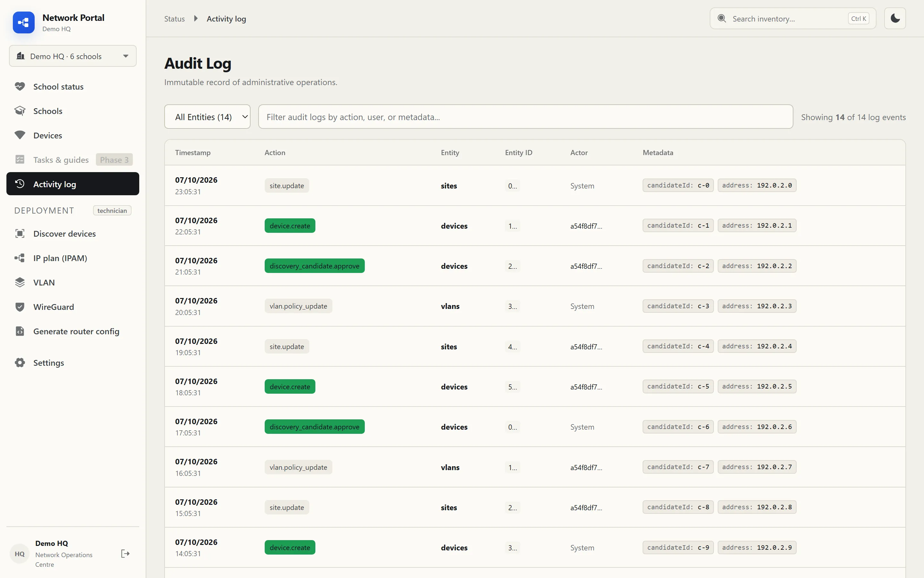
Task: Click the VLAN layers icon
Action: point(20,283)
